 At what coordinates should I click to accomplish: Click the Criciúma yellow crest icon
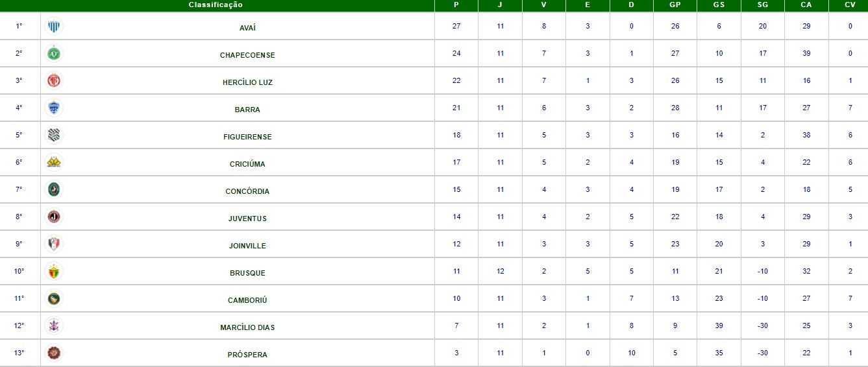click(x=55, y=163)
